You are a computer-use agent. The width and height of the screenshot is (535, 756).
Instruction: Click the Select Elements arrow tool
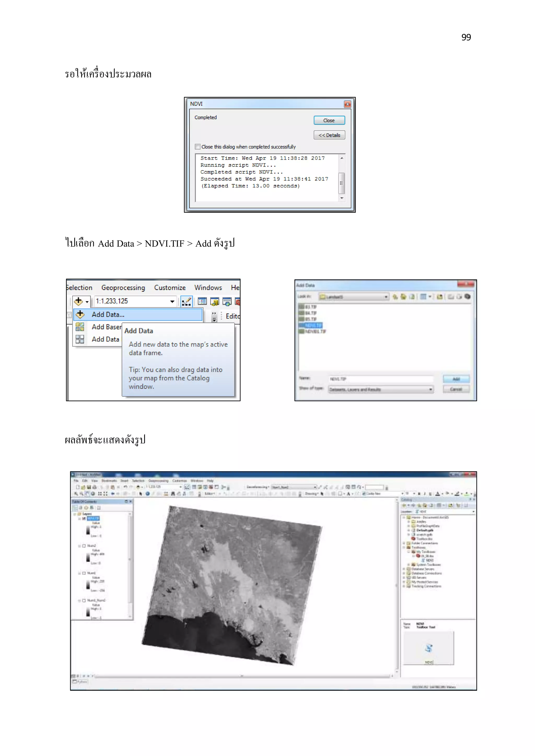[141, 494]
